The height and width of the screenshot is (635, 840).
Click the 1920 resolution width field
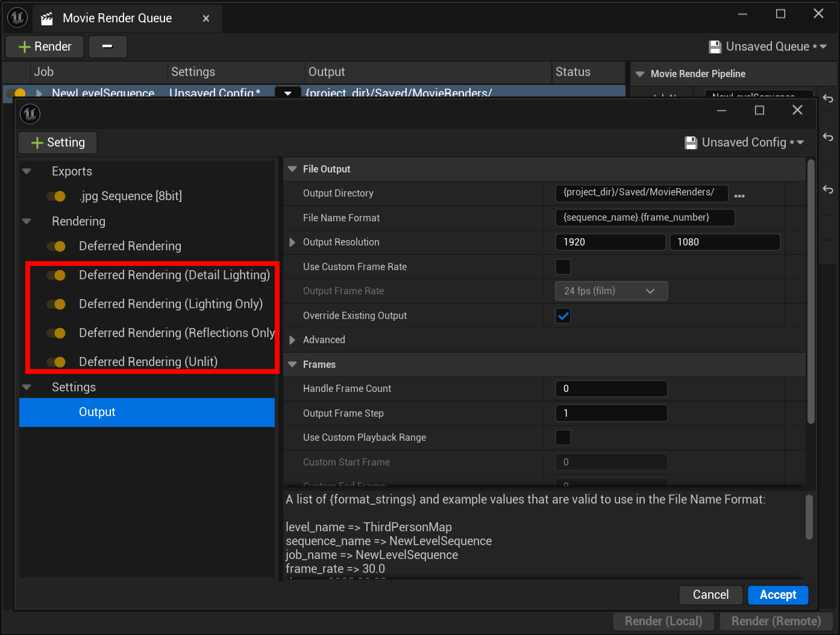610,242
